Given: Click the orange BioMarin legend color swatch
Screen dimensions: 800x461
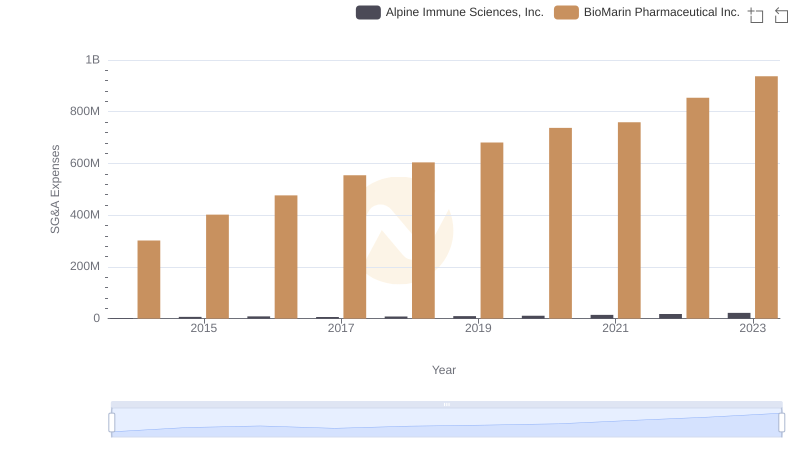Looking at the screenshot, I should (x=566, y=12).
